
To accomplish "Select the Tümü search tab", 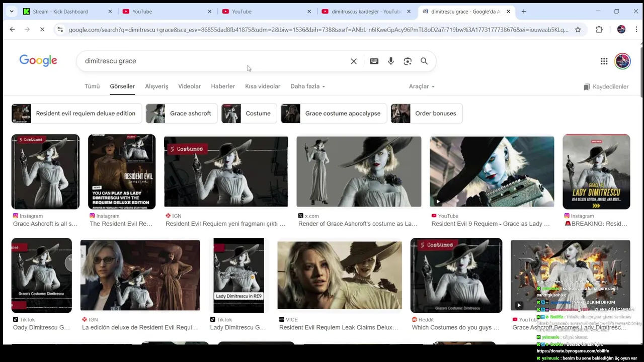I will click(x=92, y=86).
